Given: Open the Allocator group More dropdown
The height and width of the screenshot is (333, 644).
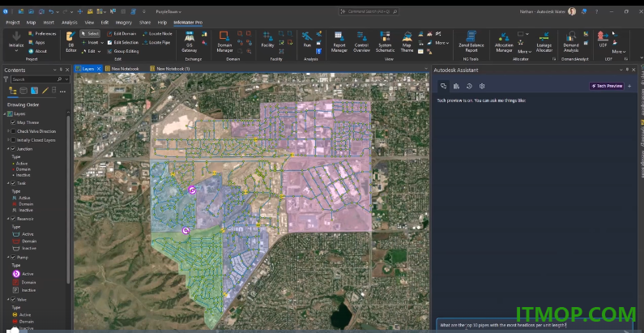Looking at the screenshot, I should click(524, 52).
